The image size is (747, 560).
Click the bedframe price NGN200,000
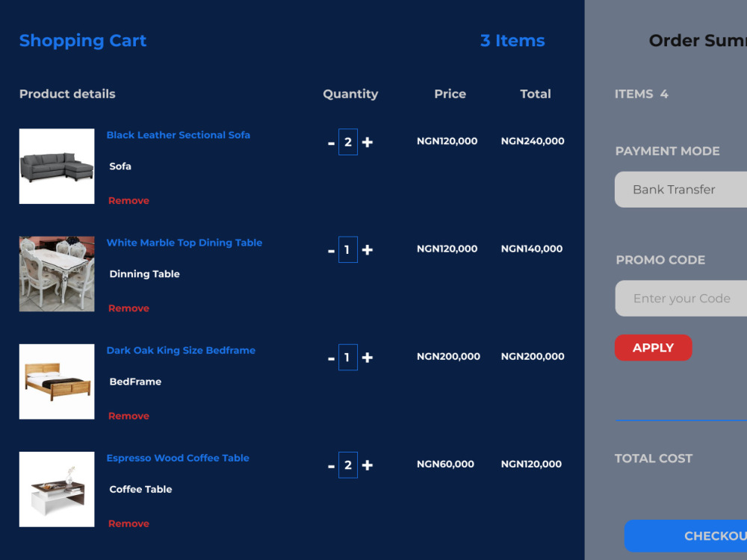pos(448,356)
